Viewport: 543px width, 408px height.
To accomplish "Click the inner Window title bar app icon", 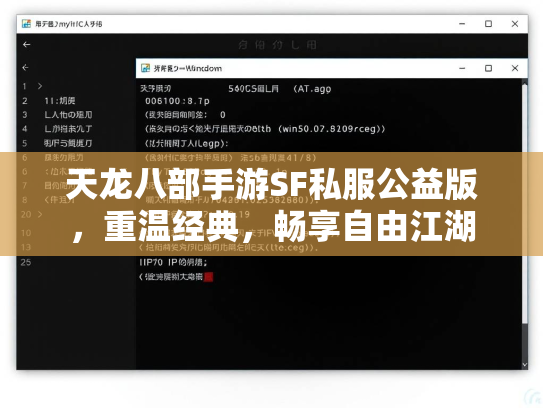I will pos(145,68).
